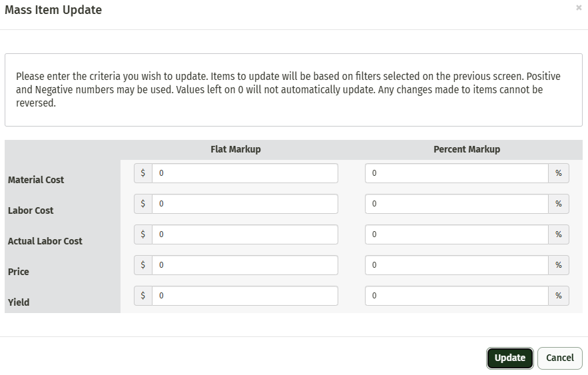Click the Price flat markup field
Viewport: 588px width, 375px height.
244,265
